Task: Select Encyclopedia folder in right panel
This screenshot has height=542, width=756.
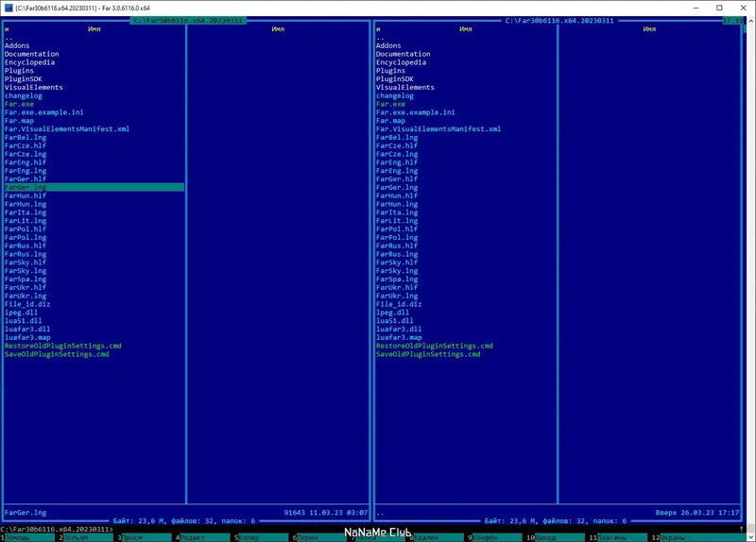Action: 401,62
